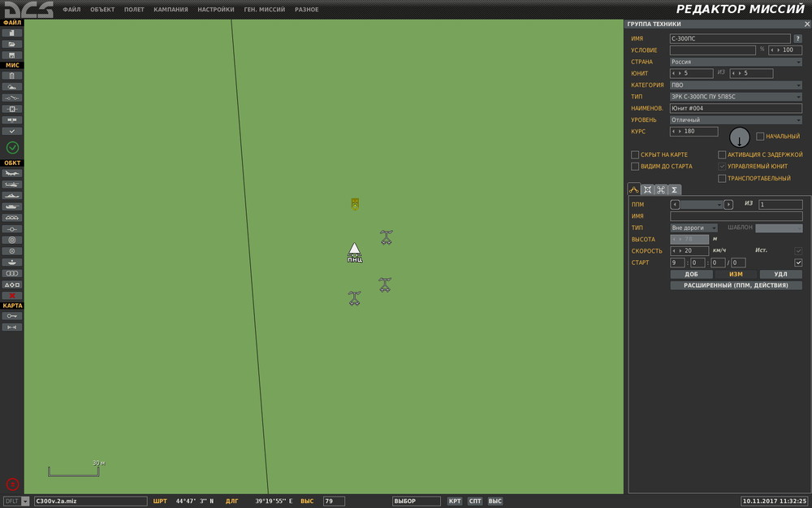The image size is (812, 508).
Task: Enable АКТИВАЦИЯ С ЗАДЕРЖКОЙ checkbox
Action: coord(722,154)
